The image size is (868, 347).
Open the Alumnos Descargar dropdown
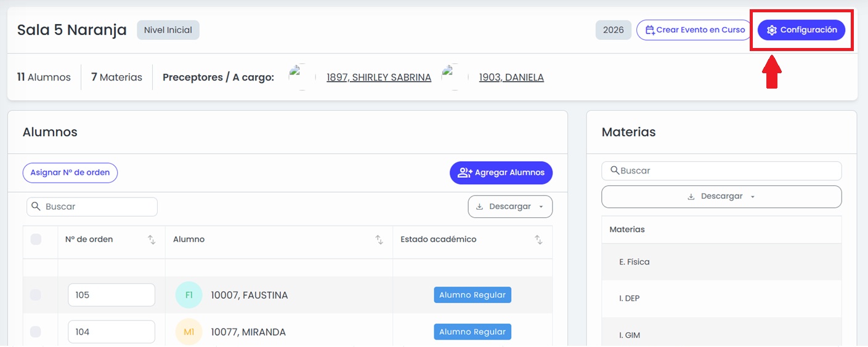[x=510, y=207]
